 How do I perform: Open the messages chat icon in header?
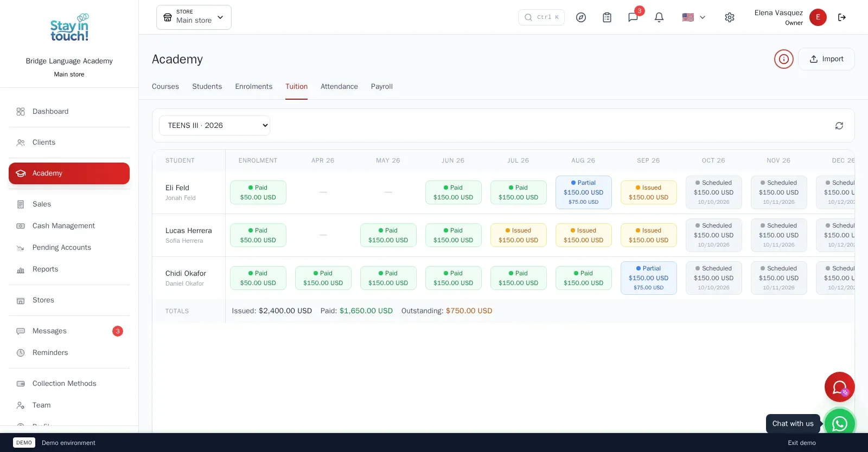tap(633, 17)
